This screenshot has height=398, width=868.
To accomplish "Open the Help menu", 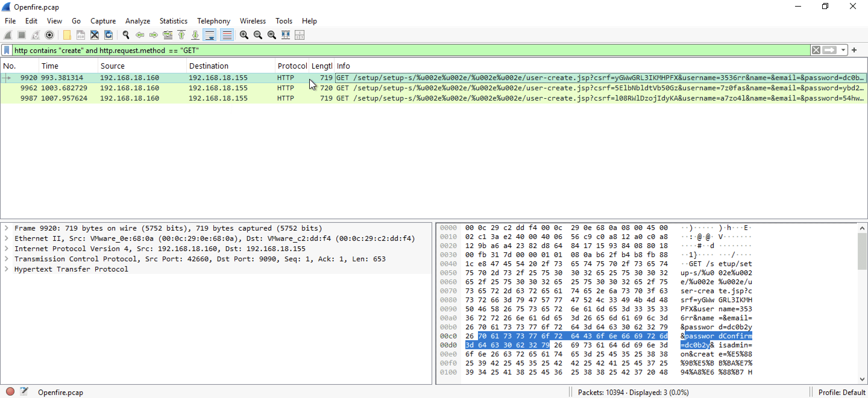I will click(309, 21).
